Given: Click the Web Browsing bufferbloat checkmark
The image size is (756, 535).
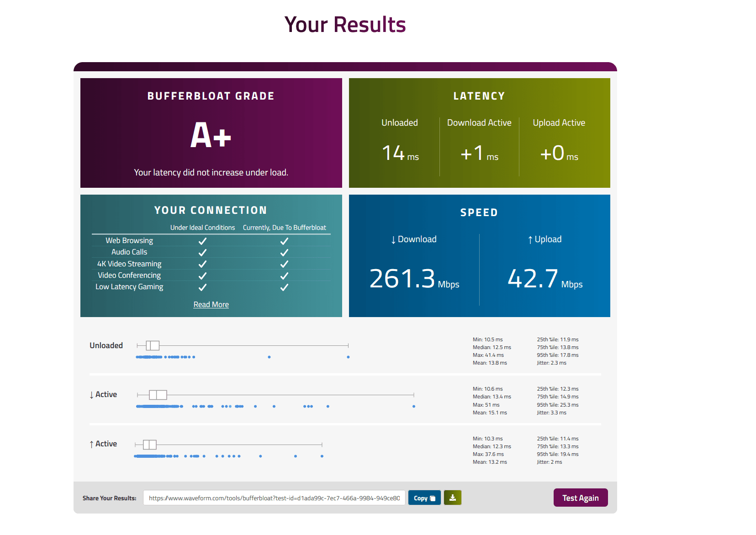Looking at the screenshot, I should [x=284, y=241].
